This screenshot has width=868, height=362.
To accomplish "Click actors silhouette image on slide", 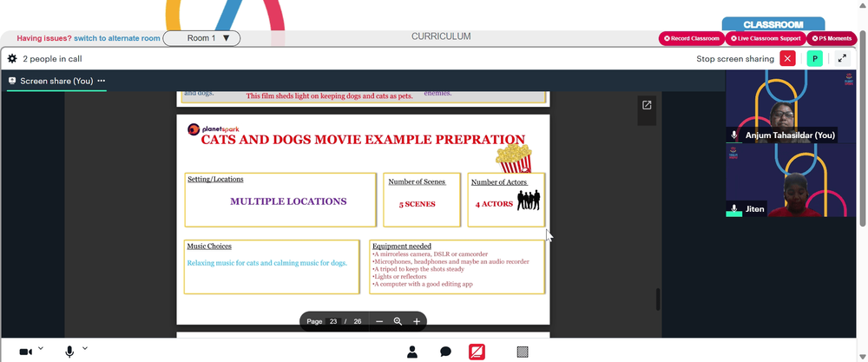I will coord(529,200).
